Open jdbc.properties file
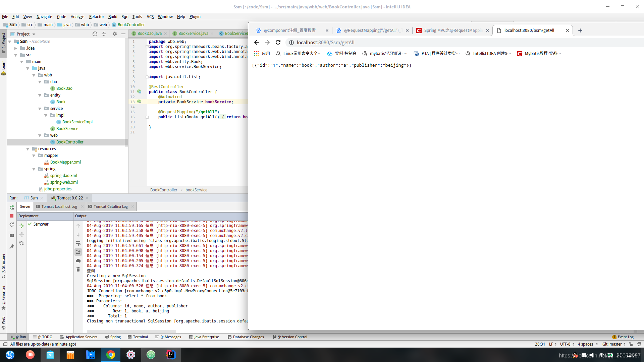Viewport: 644px width, 362px height. click(x=58, y=189)
